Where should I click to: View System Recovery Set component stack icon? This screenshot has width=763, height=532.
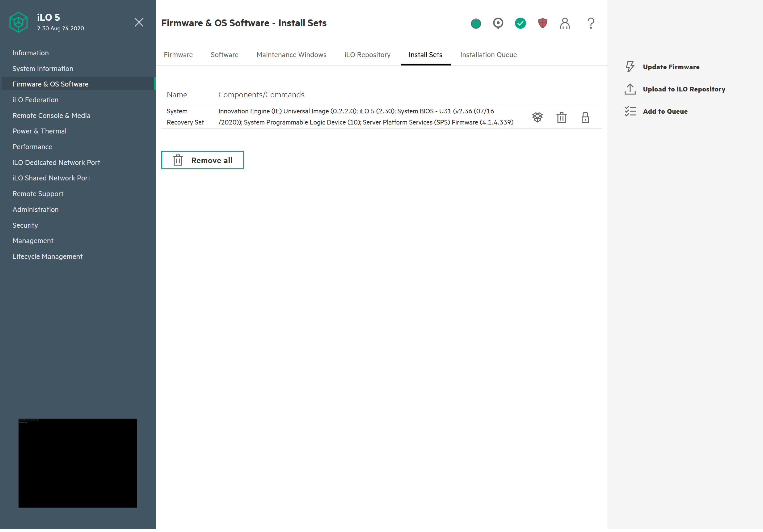click(x=537, y=117)
